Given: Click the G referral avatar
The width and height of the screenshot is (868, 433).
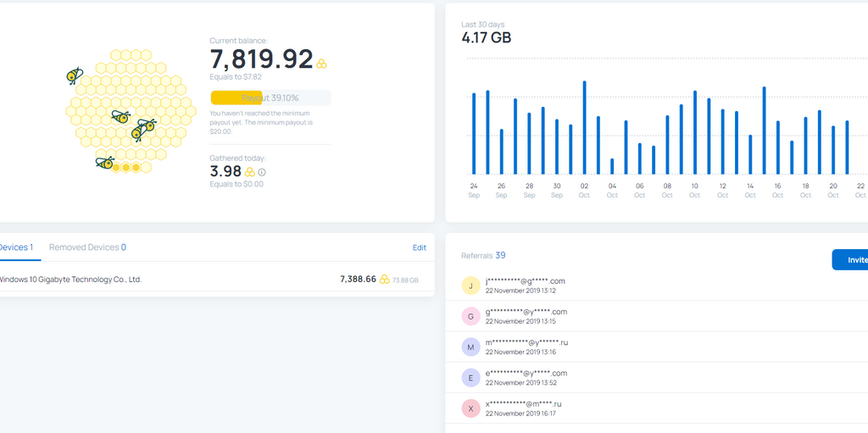Looking at the screenshot, I should point(470,316).
